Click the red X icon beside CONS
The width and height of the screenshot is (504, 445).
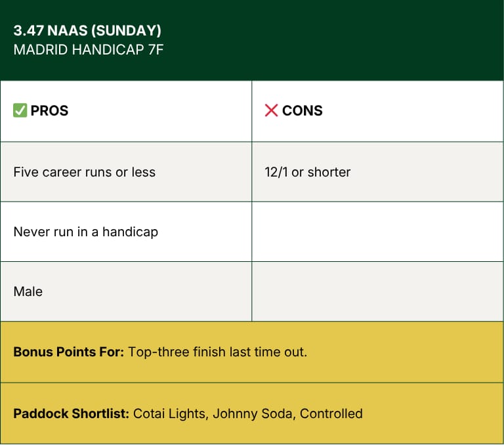pos(271,111)
